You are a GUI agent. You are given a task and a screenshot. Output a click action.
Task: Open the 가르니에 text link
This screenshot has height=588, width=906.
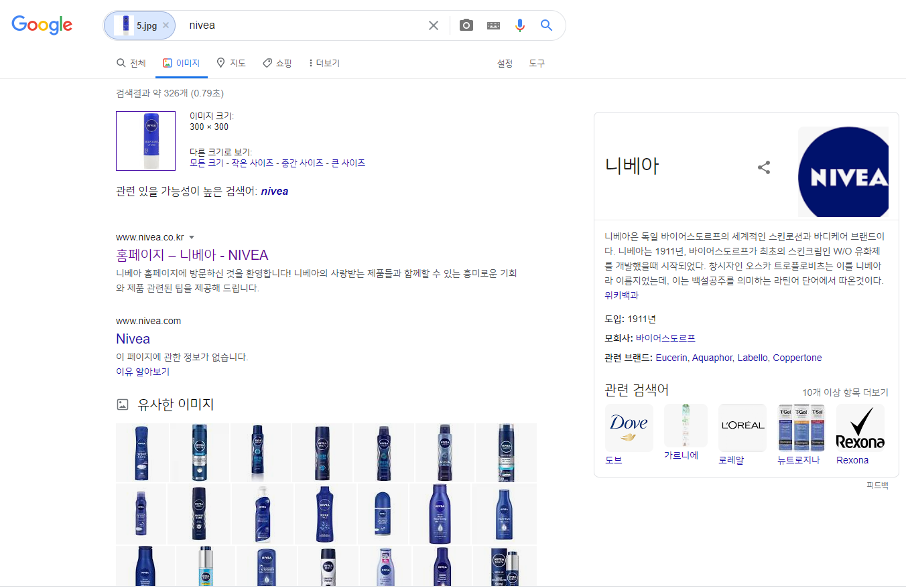pos(682,455)
